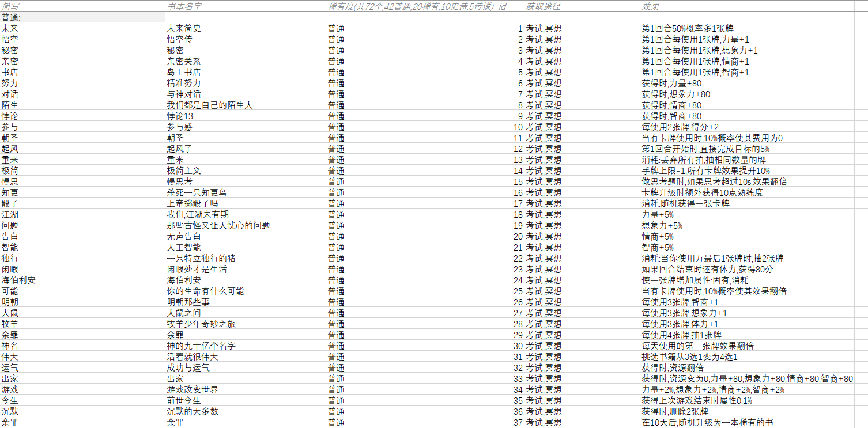Select the 闲暇处才是生活 cell
Screen dimensions: 868x428
coord(246,269)
